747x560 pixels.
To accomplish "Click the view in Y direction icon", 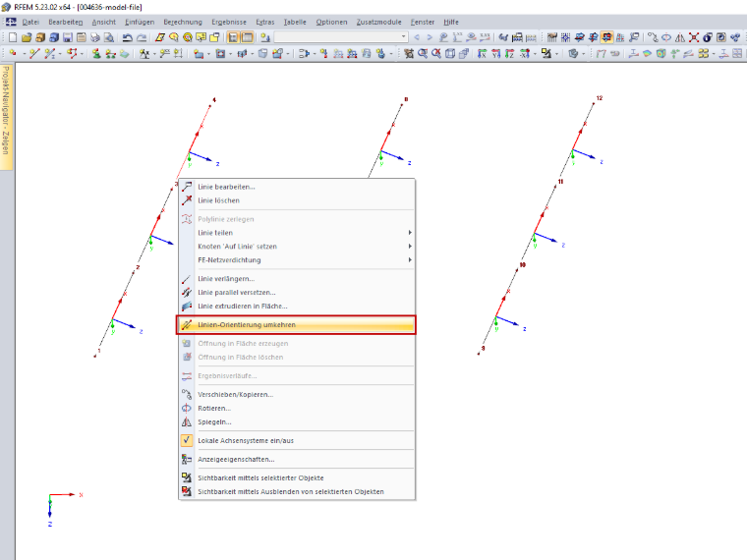I will coord(496,53).
